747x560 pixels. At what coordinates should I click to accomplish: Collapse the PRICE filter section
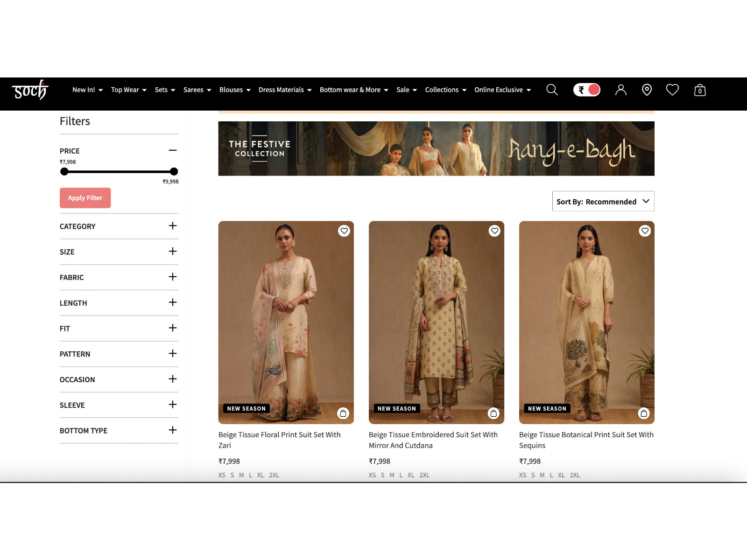(x=172, y=150)
